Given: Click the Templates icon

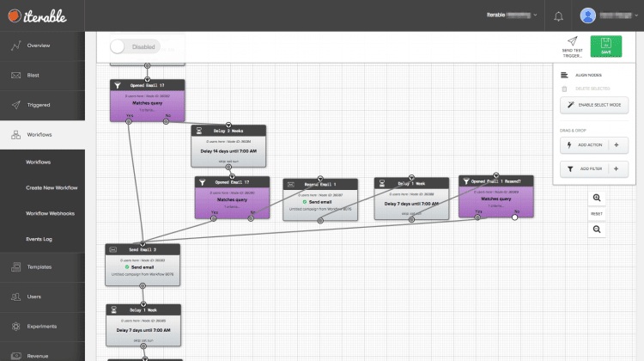Looking at the screenshot, I should tap(16, 266).
